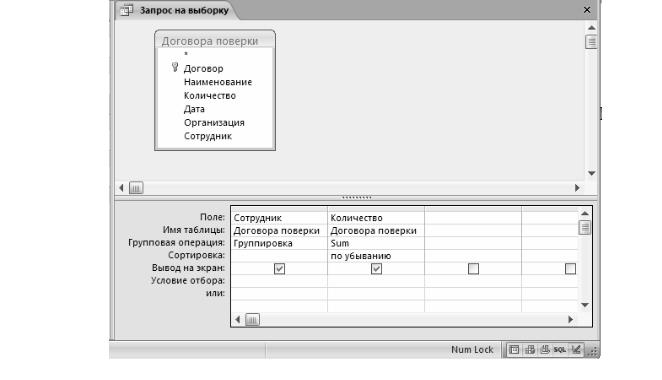
Task: Click the Имя таблицы: row label
Action: (x=194, y=230)
